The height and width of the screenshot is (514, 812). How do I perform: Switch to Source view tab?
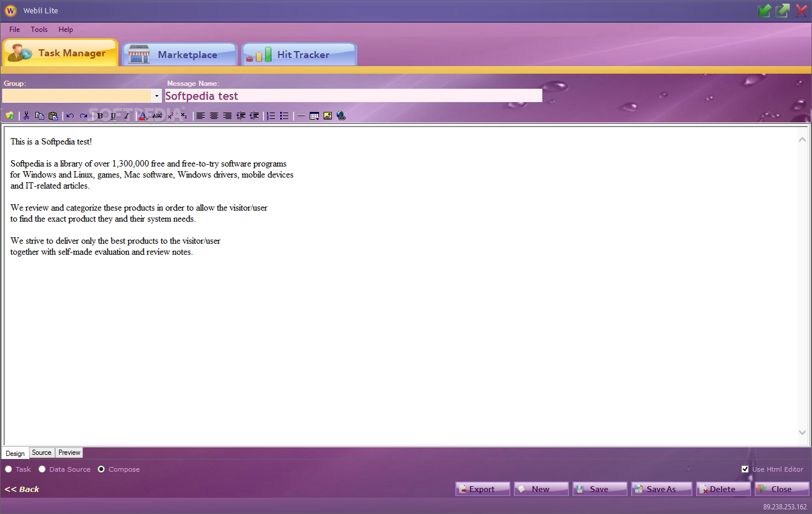coord(42,453)
